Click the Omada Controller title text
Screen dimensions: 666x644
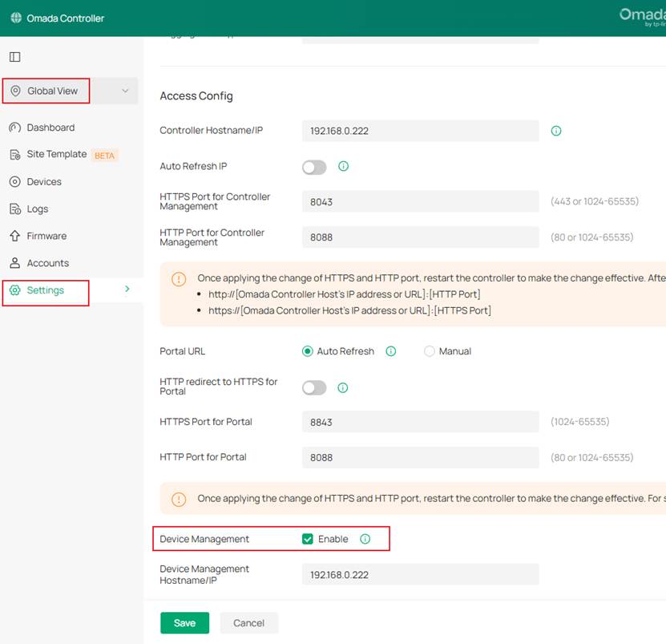pos(66,18)
